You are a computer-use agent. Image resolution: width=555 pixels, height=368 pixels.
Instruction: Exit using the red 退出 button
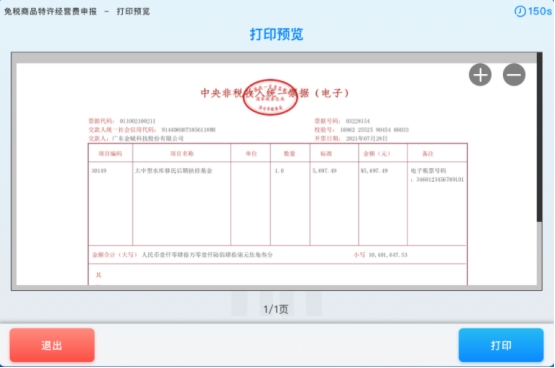click(x=52, y=345)
